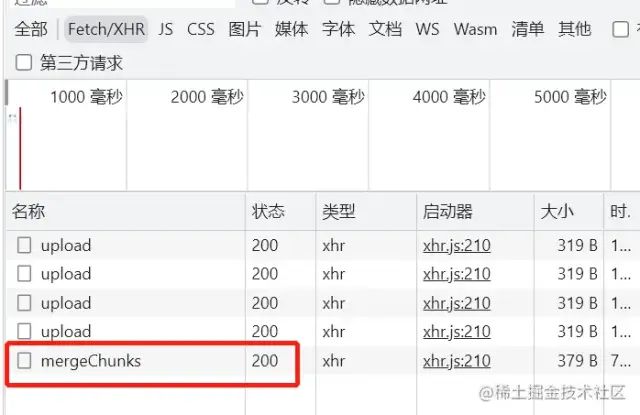Sort by 状态 column header
640x415 pixels.
pyautogui.click(x=280, y=212)
